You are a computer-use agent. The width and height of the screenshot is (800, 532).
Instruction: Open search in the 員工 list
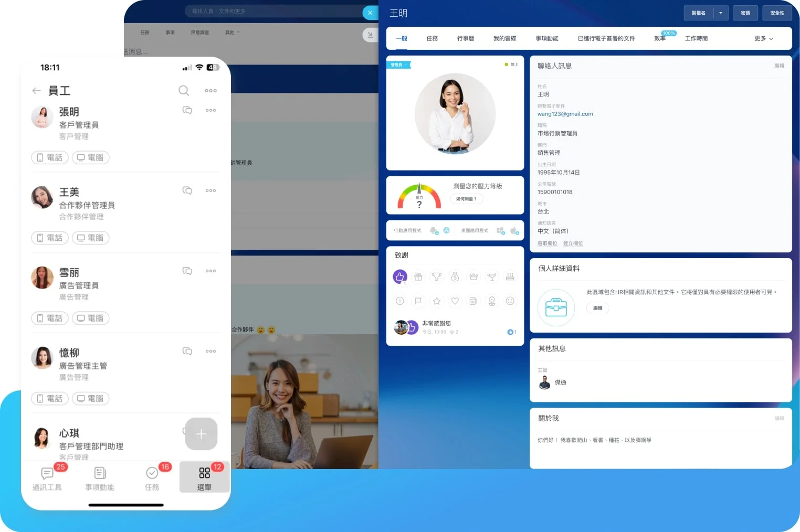[x=184, y=90]
